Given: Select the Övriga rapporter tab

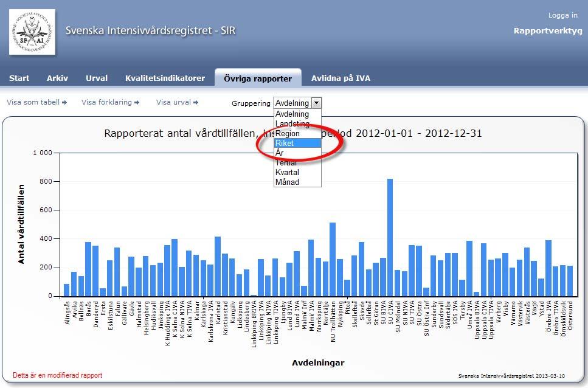Looking at the screenshot, I should pyautogui.click(x=258, y=78).
